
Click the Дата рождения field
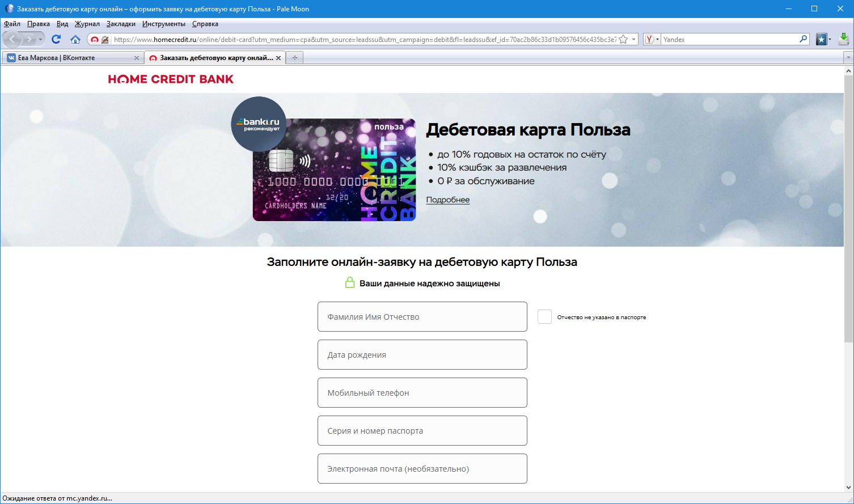point(422,354)
